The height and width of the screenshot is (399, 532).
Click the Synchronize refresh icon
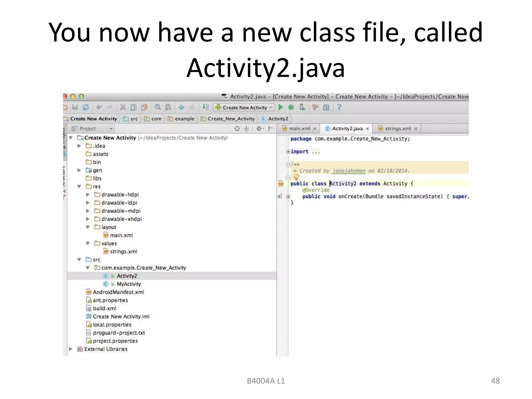pyautogui.click(x=86, y=107)
